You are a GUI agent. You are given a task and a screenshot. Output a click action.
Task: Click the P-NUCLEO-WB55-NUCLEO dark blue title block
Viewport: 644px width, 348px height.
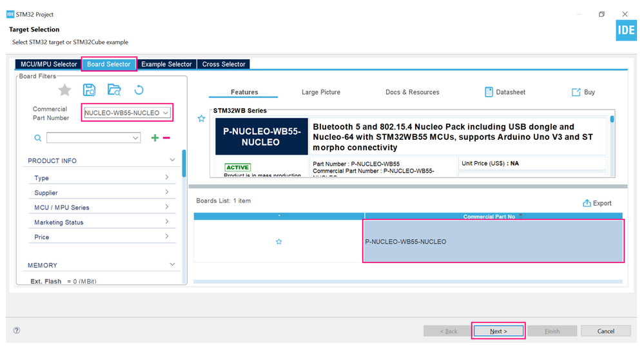tap(261, 137)
